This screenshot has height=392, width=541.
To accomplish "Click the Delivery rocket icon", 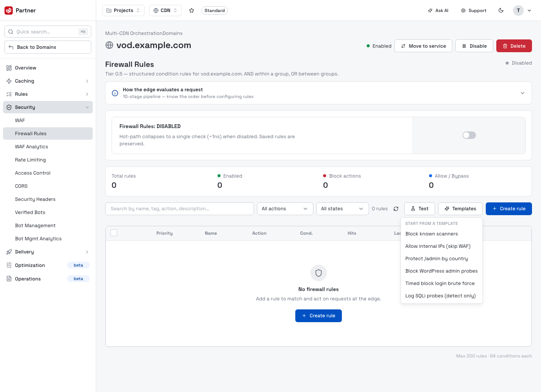I will click(x=9, y=252).
